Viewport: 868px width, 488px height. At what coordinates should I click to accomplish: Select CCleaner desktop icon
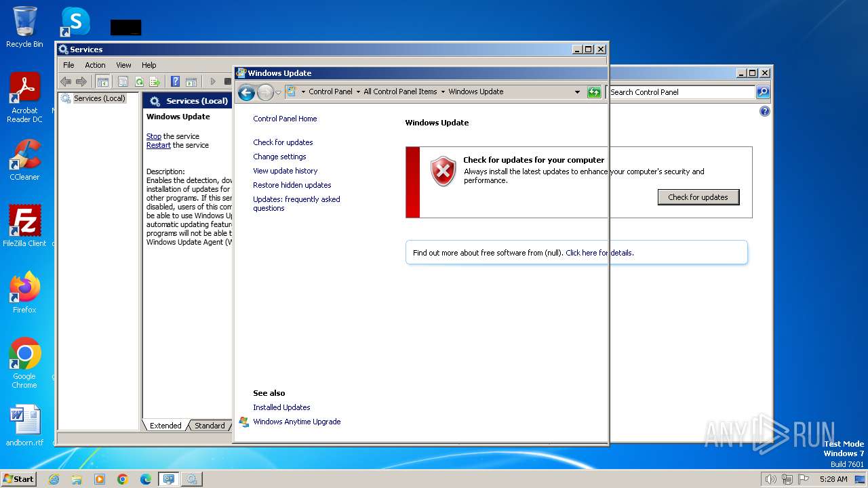coord(24,160)
